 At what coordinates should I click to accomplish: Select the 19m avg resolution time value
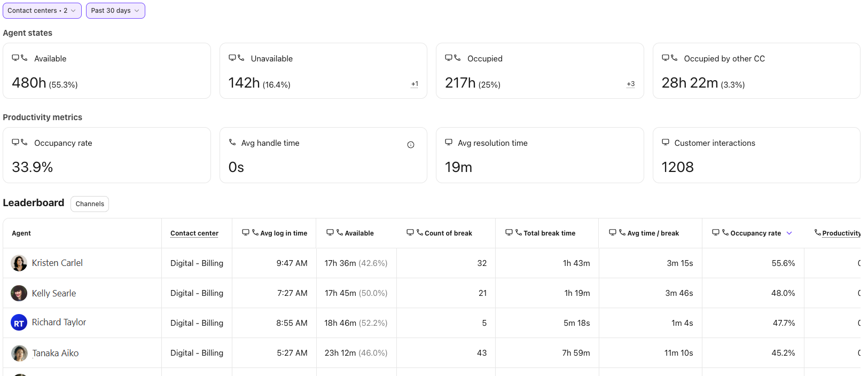coord(459,167)
